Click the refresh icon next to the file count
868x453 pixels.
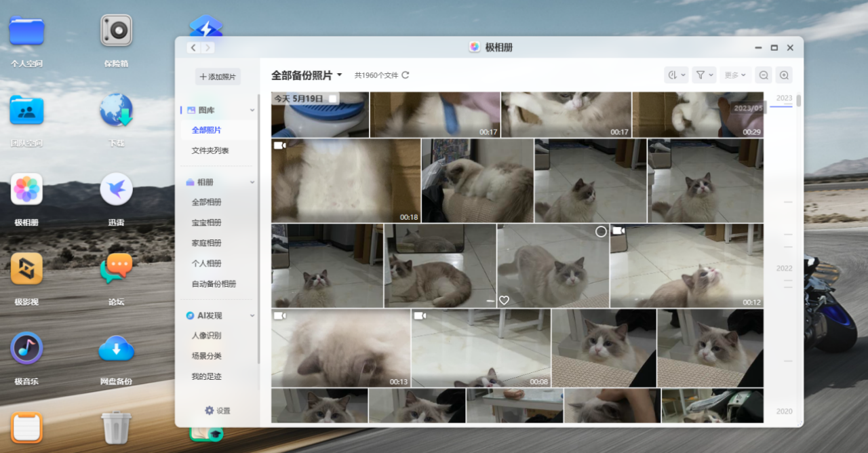[406, 75]
